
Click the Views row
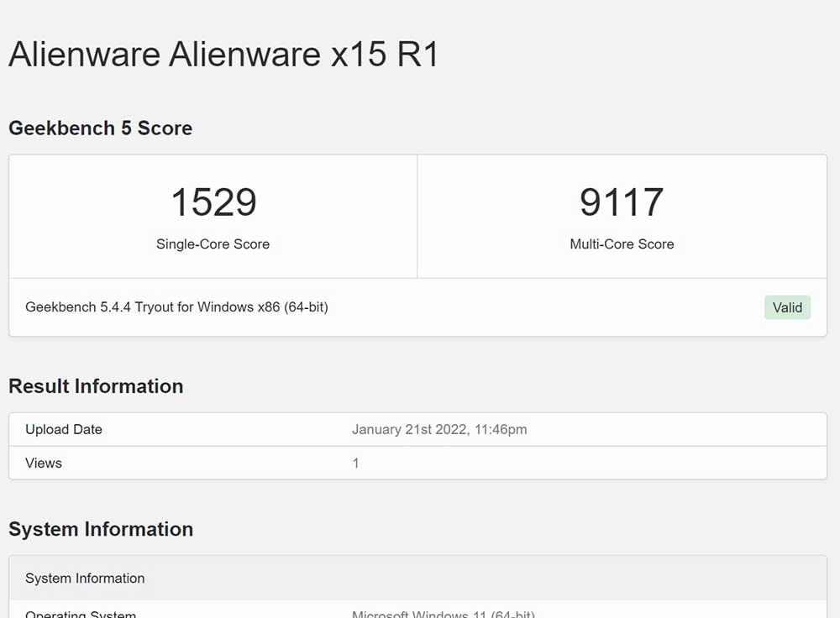tap(43, 463)
